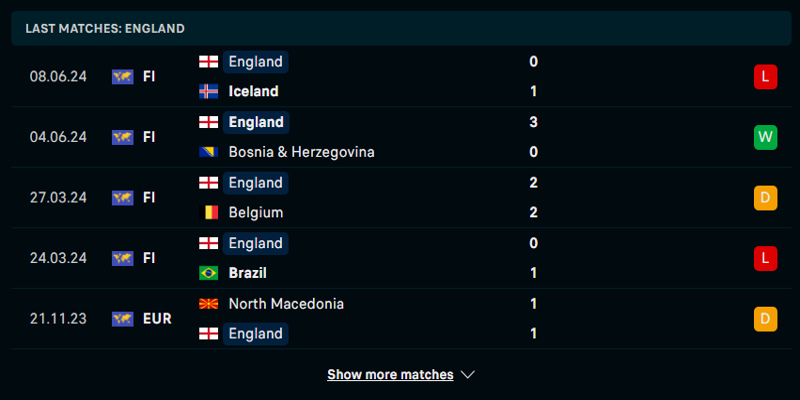Click the orange D badge for Belgium match
Image resolution: width=800 pixels, height=400 pixels.
coord(765,198)
